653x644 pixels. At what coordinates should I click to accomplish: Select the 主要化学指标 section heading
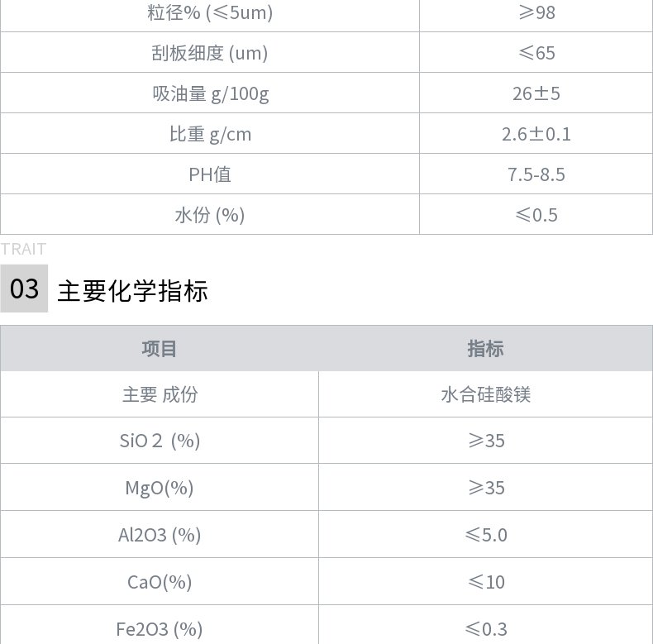tap(132, 290)
